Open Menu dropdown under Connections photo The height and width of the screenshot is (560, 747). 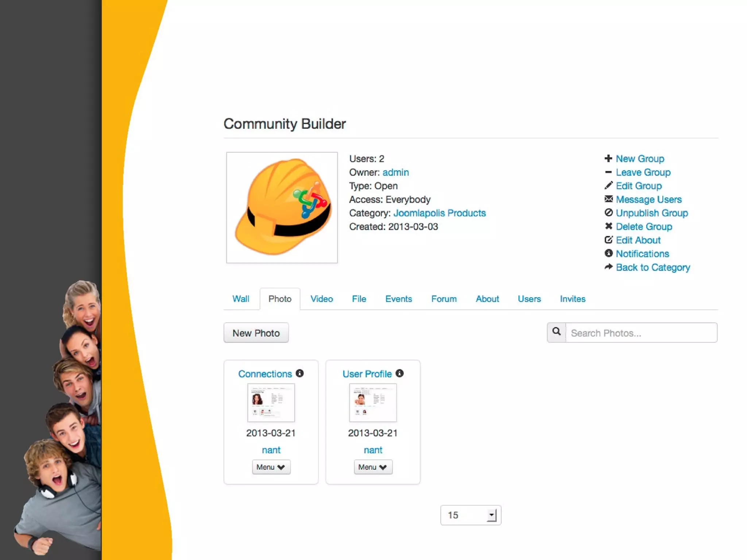(271, 467)
